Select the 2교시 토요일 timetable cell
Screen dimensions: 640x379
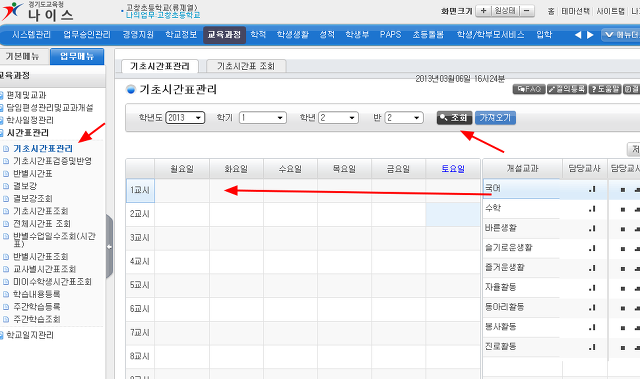pos(453,214)
